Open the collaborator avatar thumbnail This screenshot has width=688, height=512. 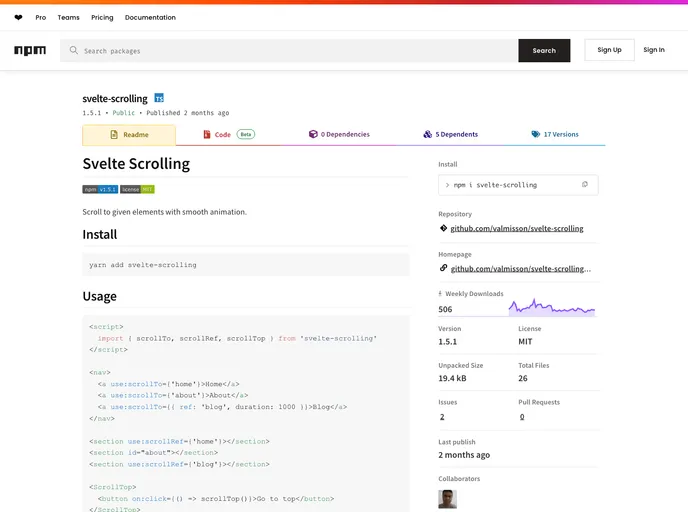coord(448,499)
